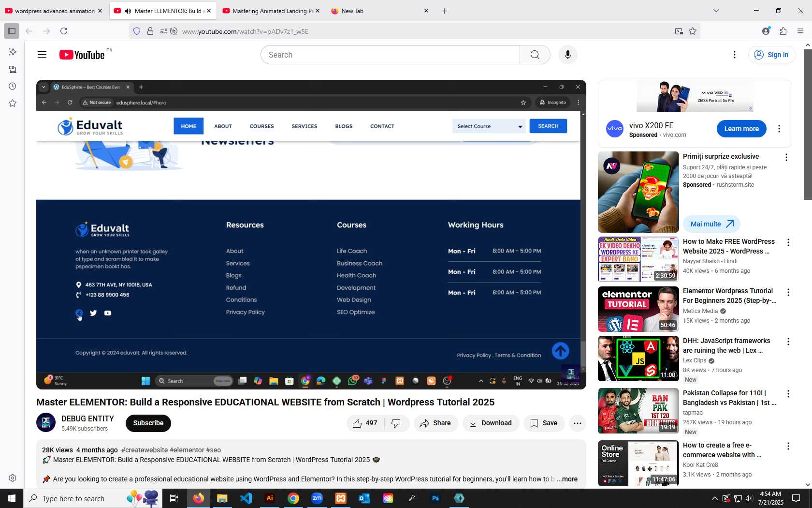Toggle the Firefox sidebar button
The height and width of the screenshot is (508, 812).
click(x=12, y=31)
